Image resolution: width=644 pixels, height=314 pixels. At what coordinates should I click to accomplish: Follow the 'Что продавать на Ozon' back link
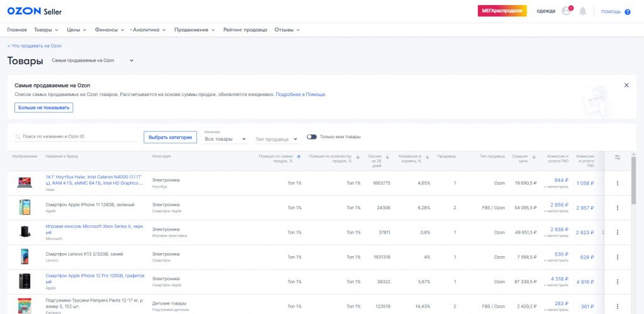[35, 46]
